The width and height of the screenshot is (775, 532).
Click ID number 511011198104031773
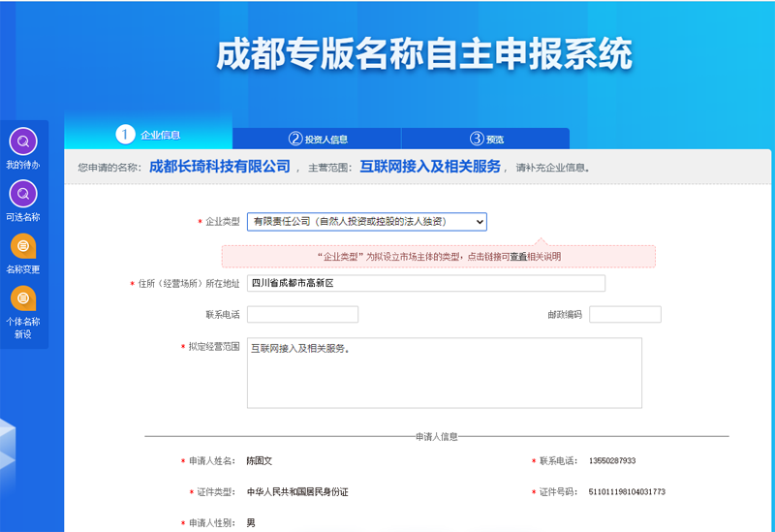coord(627,492)
